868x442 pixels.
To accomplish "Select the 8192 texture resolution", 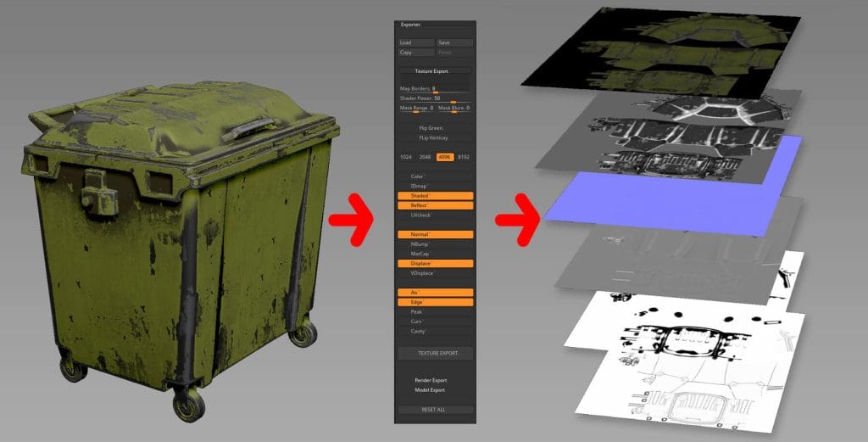I will point(464,157).
